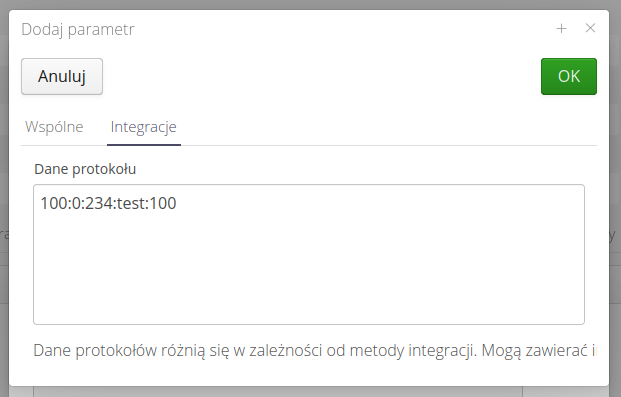This screenshot has width=621, height=397.
Task: Click the dimmed background below the dialog
Action: click(309, 392)
